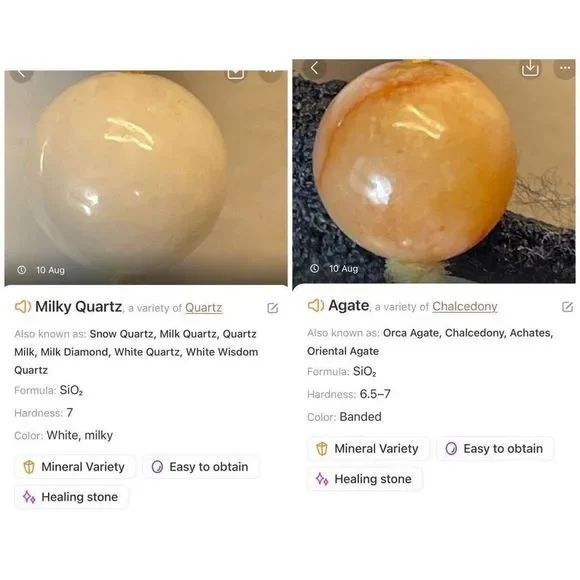The height and width of the screenshot is (580, 580).
Task: Tap the edit pencil icon beside Milky Quartz
Action: [x=273, y=308]
